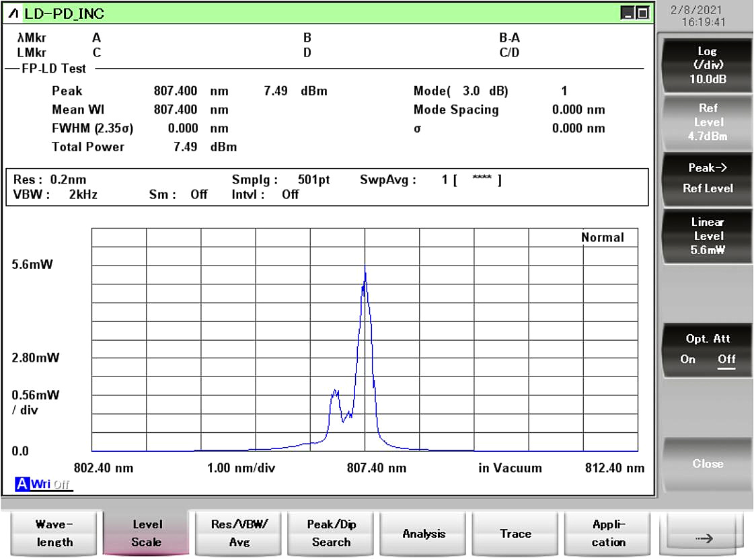The height and width of the screenshot is (560, 754).
Task: Keep Opt. Att set to Off
Action: (726, 360)
